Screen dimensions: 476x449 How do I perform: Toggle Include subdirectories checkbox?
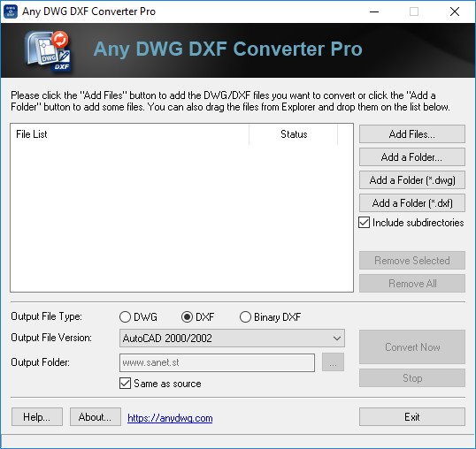click(364, 223)
